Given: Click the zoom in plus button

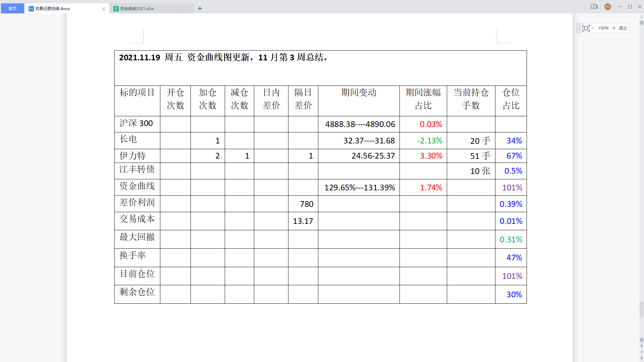Looking at the screenshot, I should [614, 28].
